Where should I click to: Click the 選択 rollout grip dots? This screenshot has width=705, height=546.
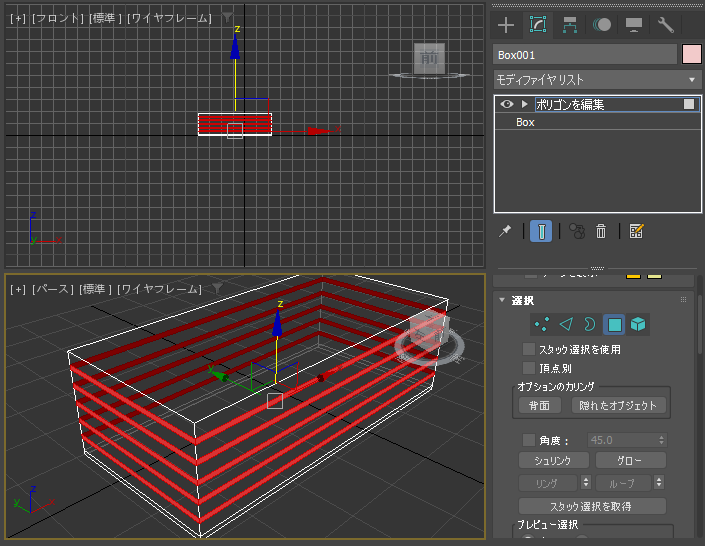click(x=683, y=300)
